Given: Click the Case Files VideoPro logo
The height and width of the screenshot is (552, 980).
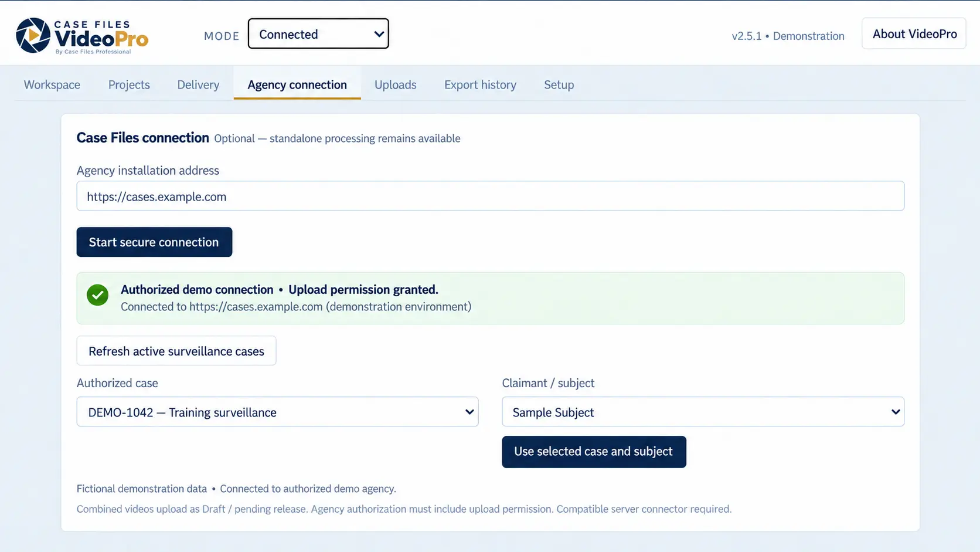Looking at the screenshot, I should click(x=82, y=36).
